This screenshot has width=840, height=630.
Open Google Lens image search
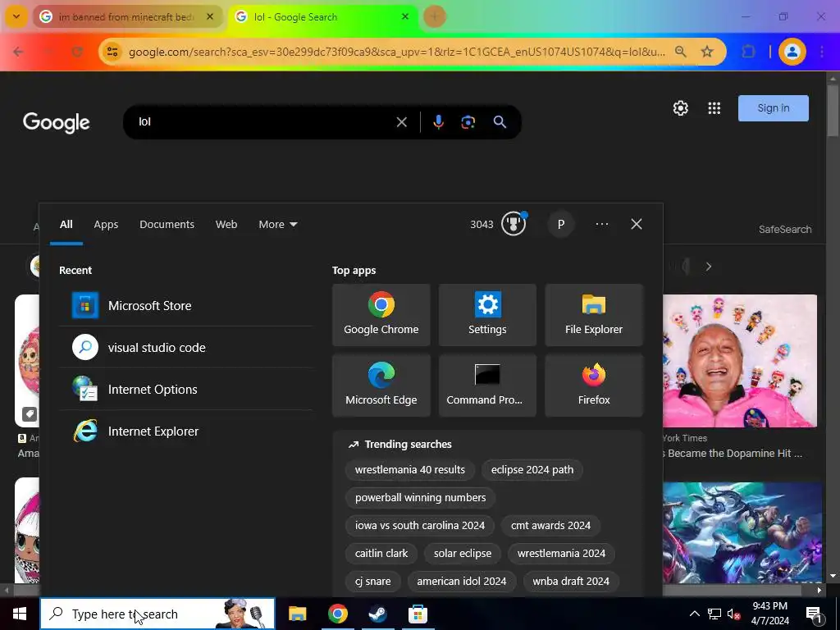click(x=468, y=122)
